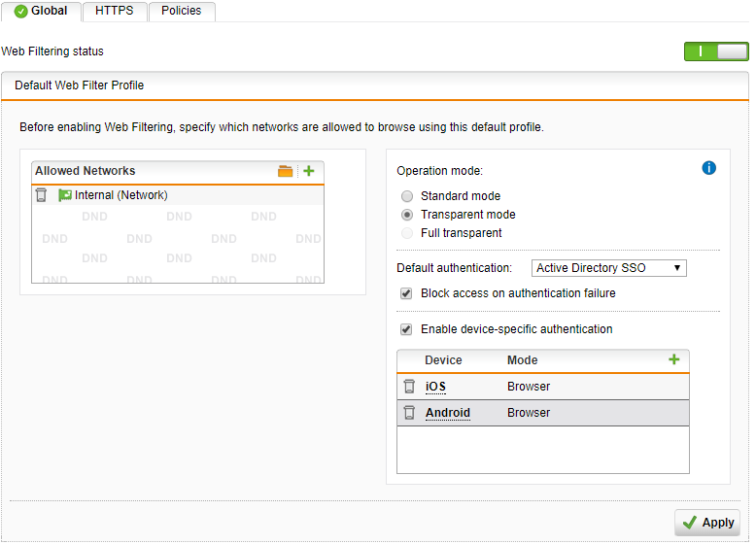Uncheck Block access on authentication failure

(x=406, y=293)
